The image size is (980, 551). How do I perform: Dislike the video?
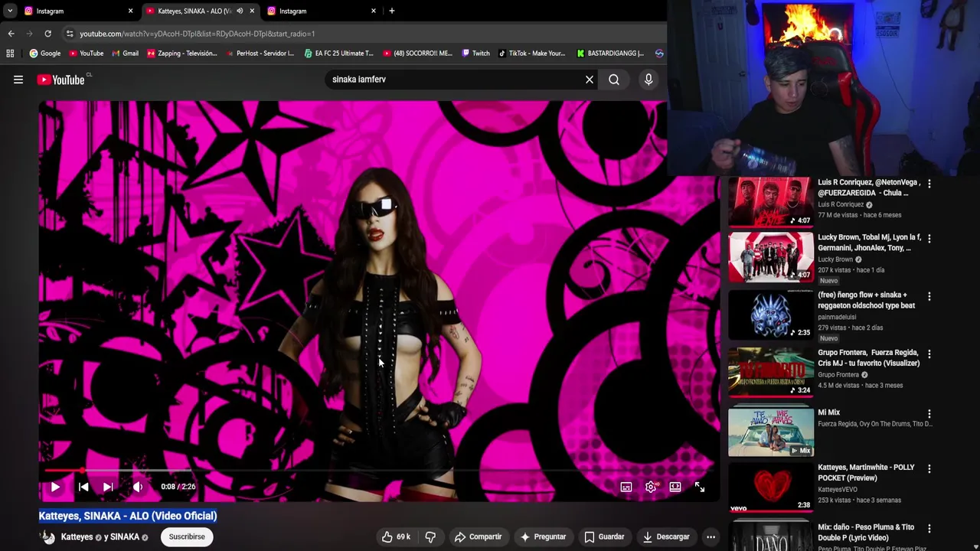[430, 536]
